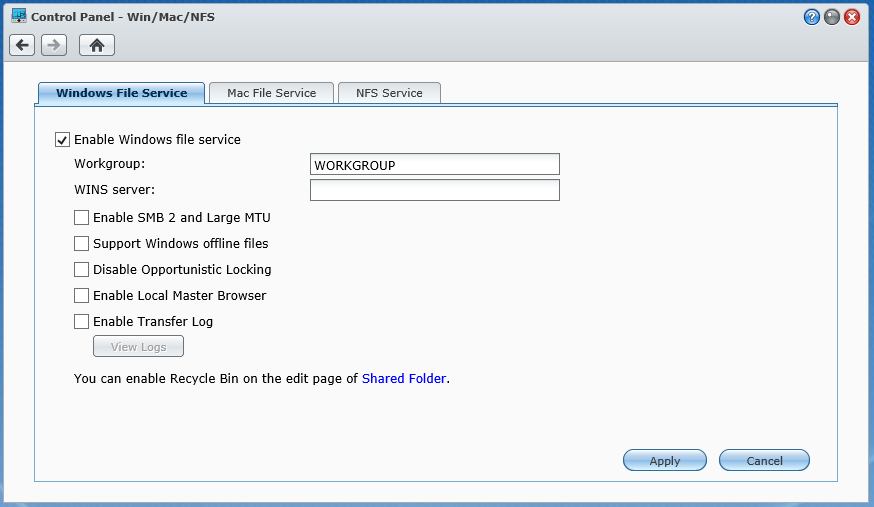Close the Control Panel window

pyautogui.click(x=852, y=17)
